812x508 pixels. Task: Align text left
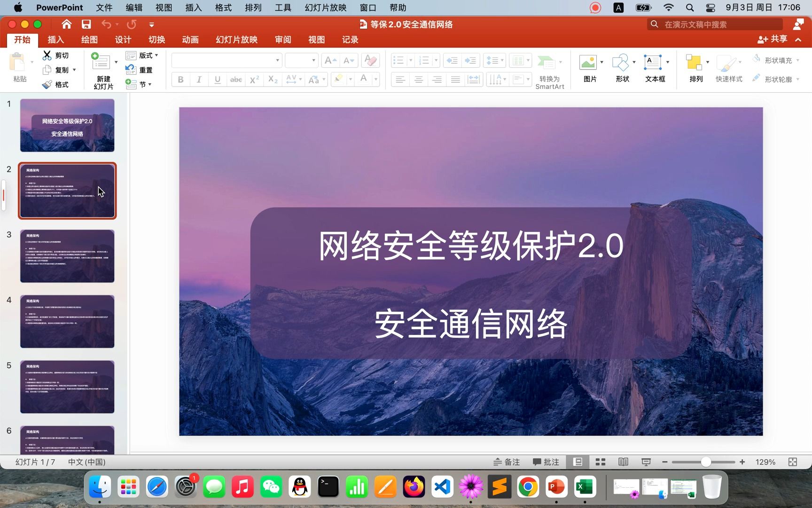tap(400, 79)
